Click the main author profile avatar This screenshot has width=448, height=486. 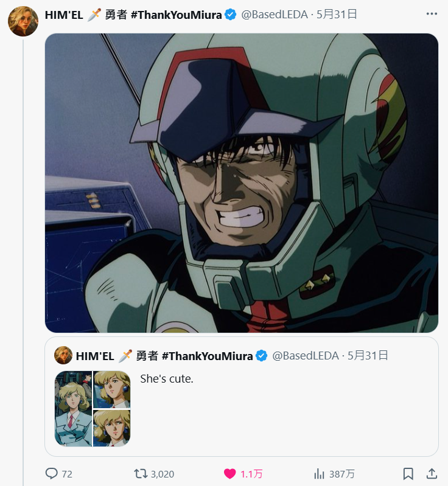point(23,21)
